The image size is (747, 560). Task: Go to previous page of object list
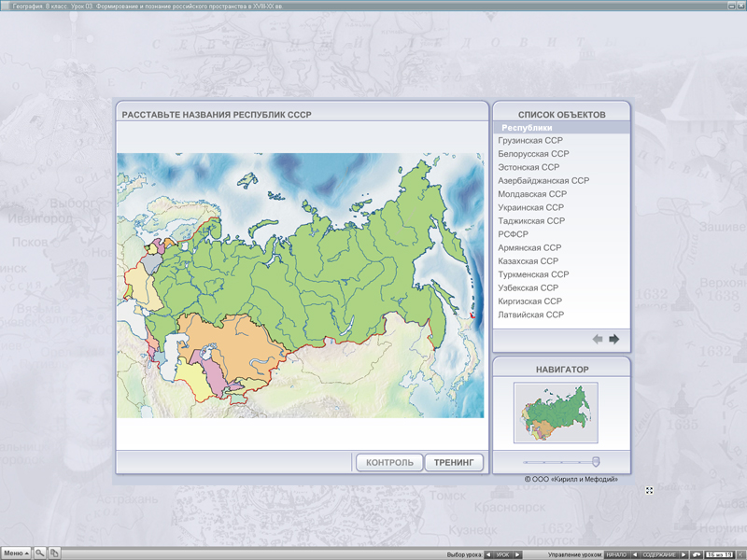coord(598,339)
